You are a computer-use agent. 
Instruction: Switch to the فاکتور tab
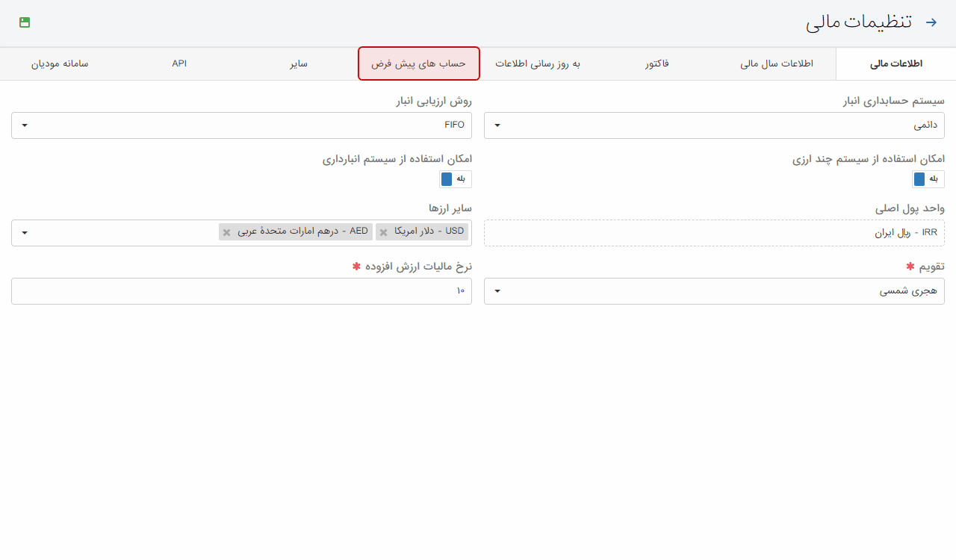coord(657,64)
